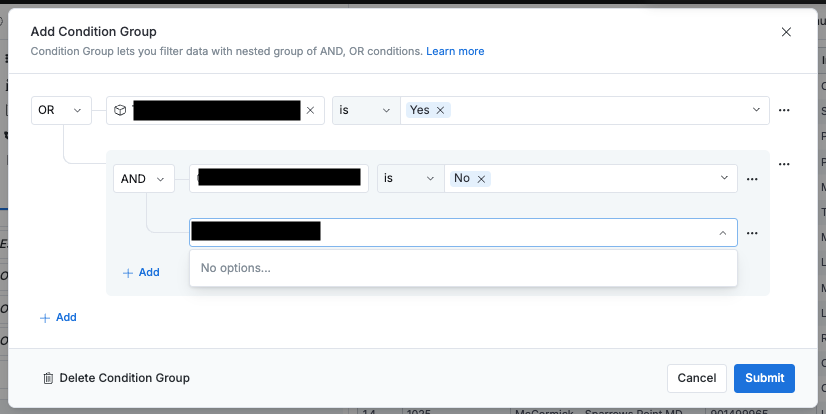Open more options for the first condition row
The height and width of the screenshot is (414, 826).
784,110
